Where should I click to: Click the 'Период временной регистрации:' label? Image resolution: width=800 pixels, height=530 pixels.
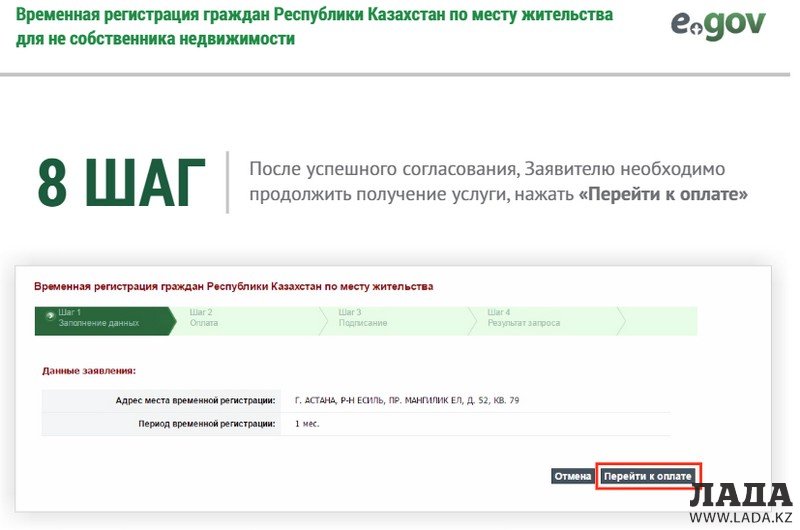(x=206, y=424)
